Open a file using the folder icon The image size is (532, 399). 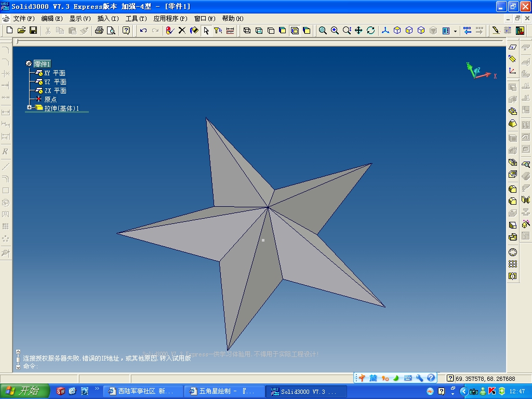pyautogui.click(x=21, y=31)
